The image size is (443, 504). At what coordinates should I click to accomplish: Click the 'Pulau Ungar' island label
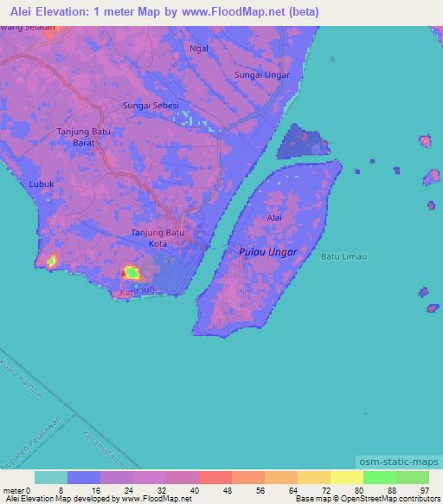pyautogui.click(x=267, y=252)
